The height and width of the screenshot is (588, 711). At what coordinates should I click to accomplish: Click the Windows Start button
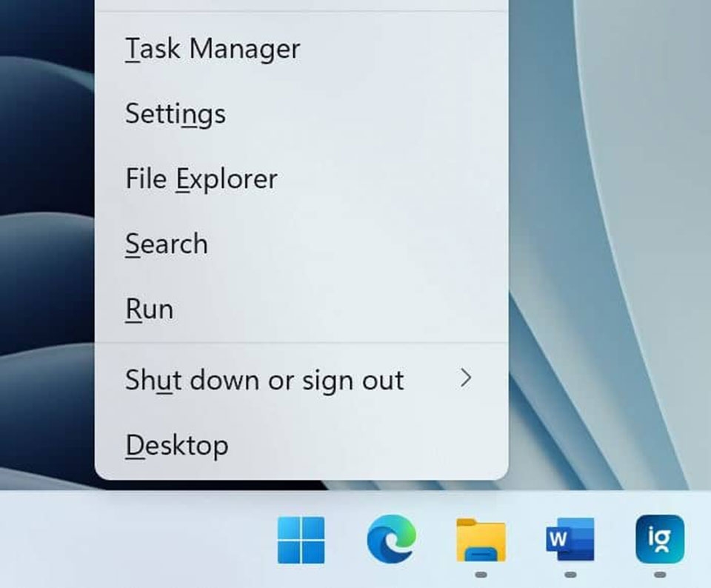[x=302, y=540]
